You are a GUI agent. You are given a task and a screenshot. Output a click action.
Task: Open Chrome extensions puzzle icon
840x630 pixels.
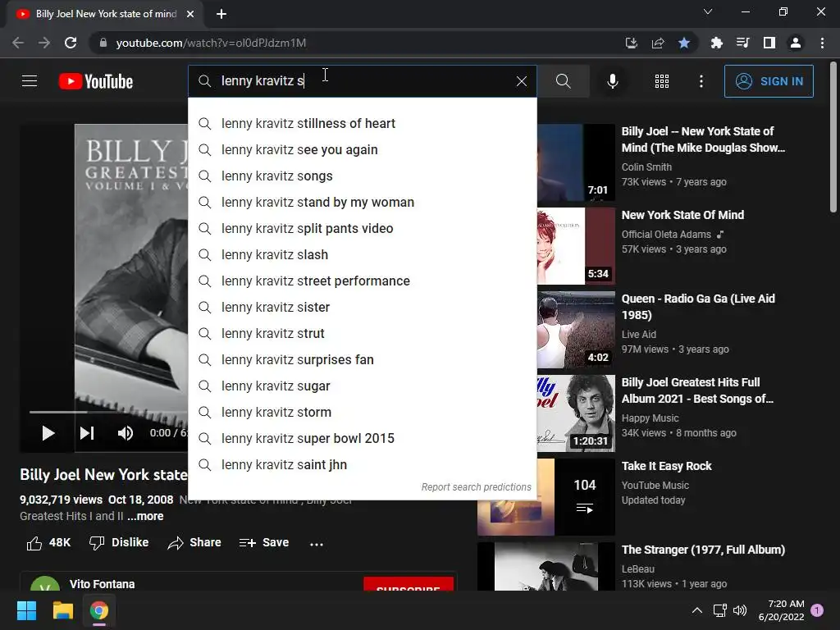716,43
